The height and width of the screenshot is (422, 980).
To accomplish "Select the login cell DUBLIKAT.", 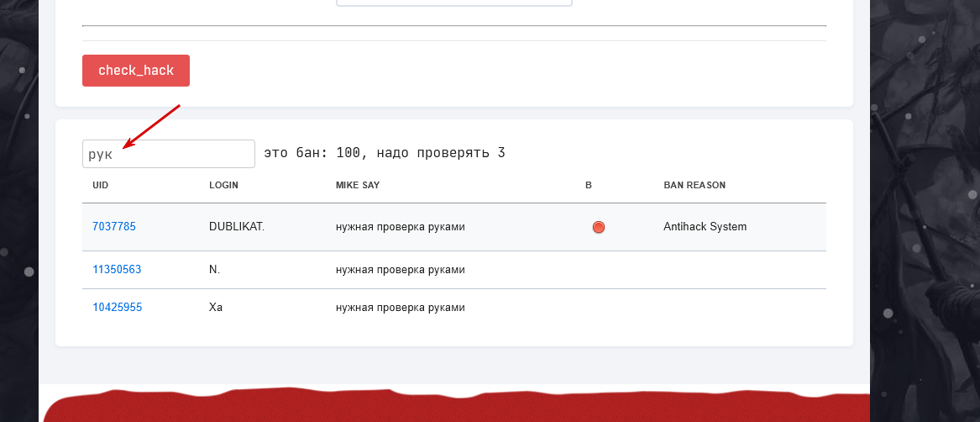I will click(237, 227).
